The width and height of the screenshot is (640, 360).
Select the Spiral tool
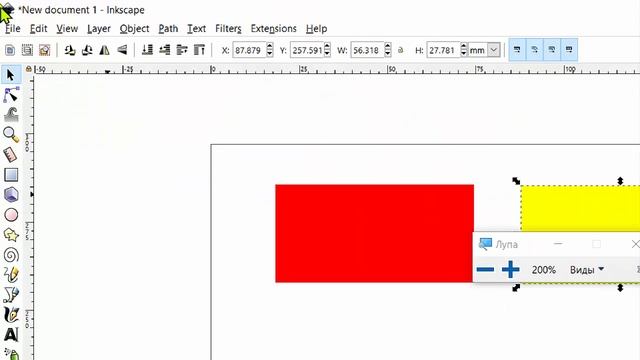[x=11, y=255]
